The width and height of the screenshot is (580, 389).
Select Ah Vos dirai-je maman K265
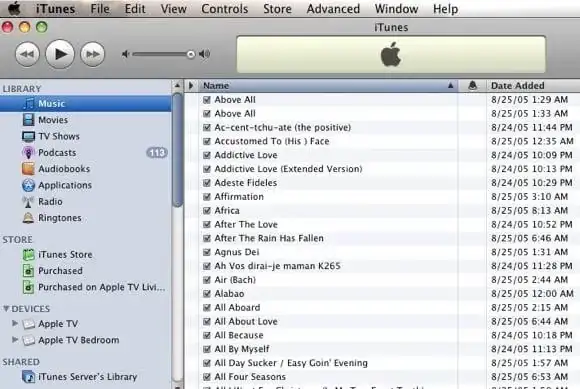click(x=277, y=266)
